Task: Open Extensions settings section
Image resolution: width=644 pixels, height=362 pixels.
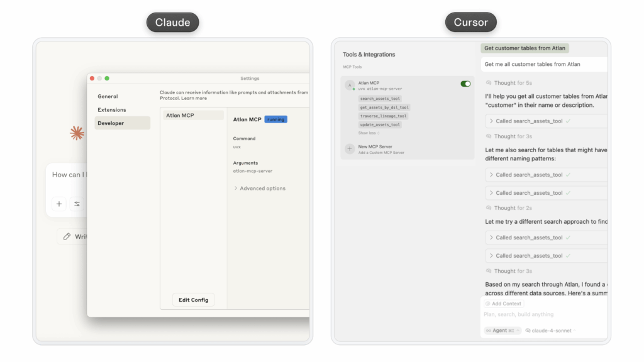Action: pos(112,110)
